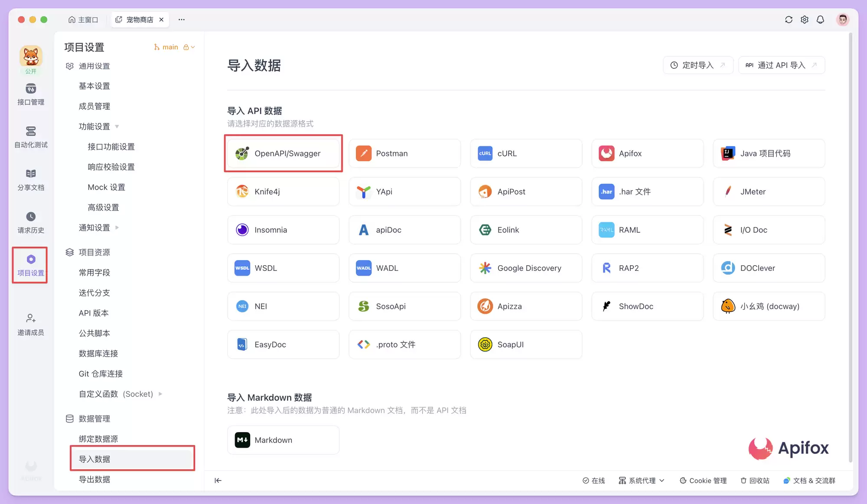867x504 pixels.
Task: Open 文档 & 交流群 link
Action: tap(809, 480)
